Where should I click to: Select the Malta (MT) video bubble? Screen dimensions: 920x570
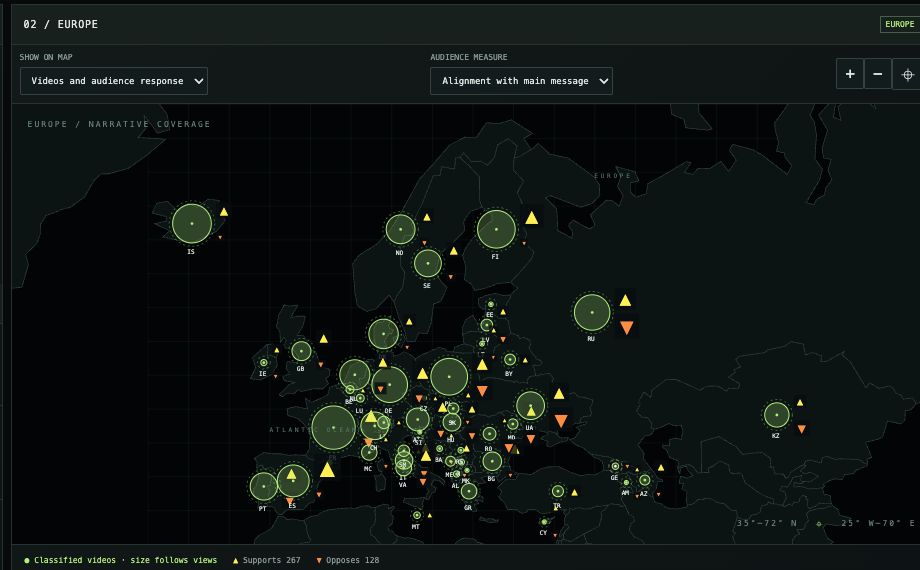[417, 515]
